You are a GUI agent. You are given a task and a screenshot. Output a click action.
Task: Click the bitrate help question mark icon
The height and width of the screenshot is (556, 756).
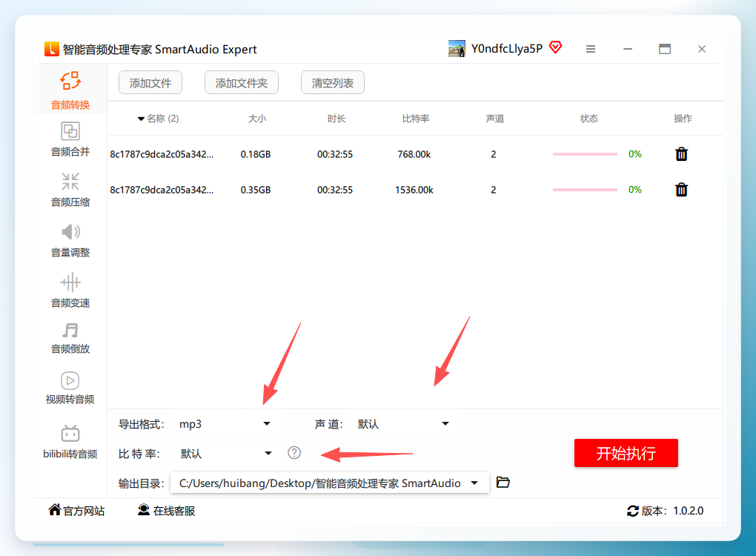[294, 453]
